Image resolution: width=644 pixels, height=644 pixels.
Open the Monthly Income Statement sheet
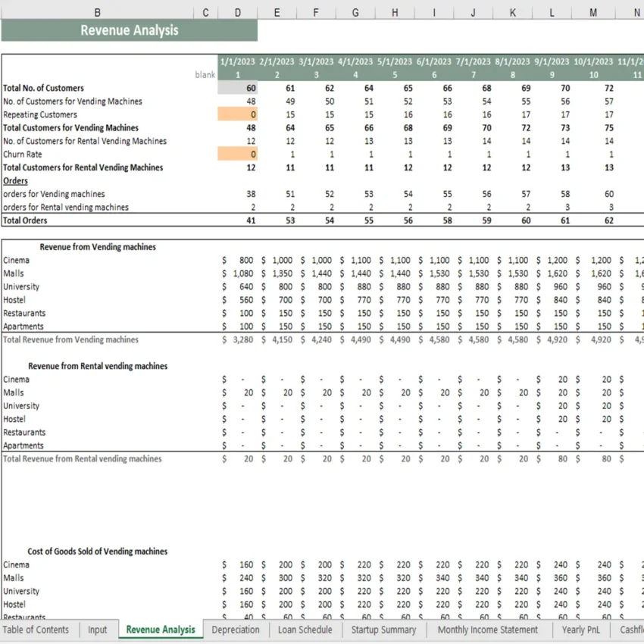click(488, 630)
